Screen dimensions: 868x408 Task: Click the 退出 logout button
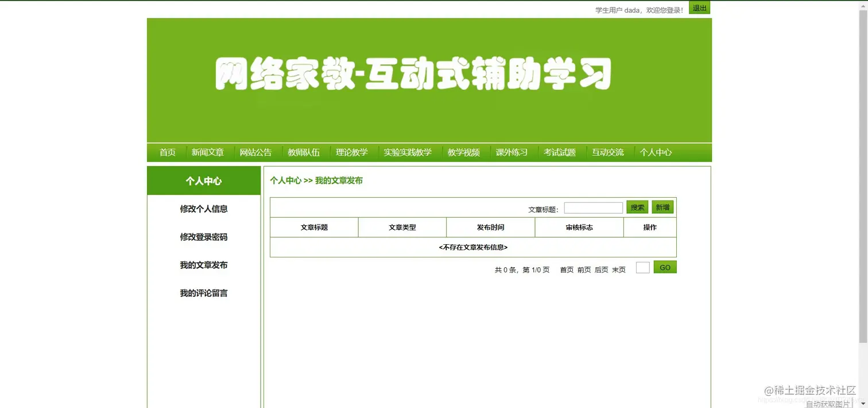pyautogui.click(x=699, y=7)
